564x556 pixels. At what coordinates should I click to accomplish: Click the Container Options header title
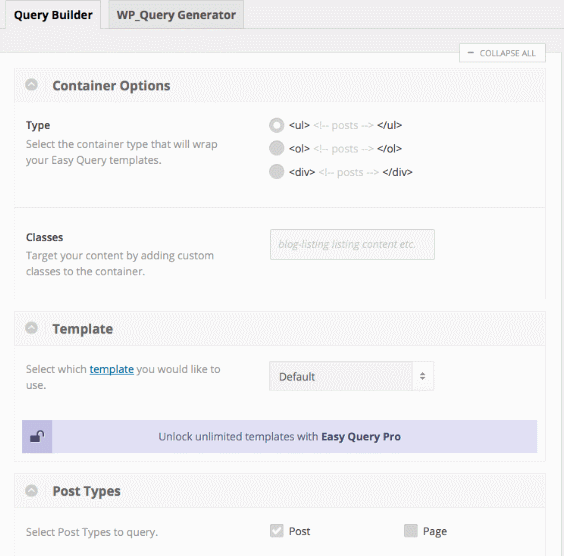[x=111, y=86]
